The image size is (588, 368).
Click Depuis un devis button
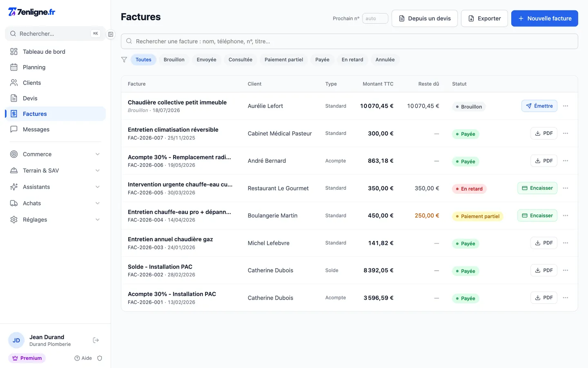[x=425, y=18]
